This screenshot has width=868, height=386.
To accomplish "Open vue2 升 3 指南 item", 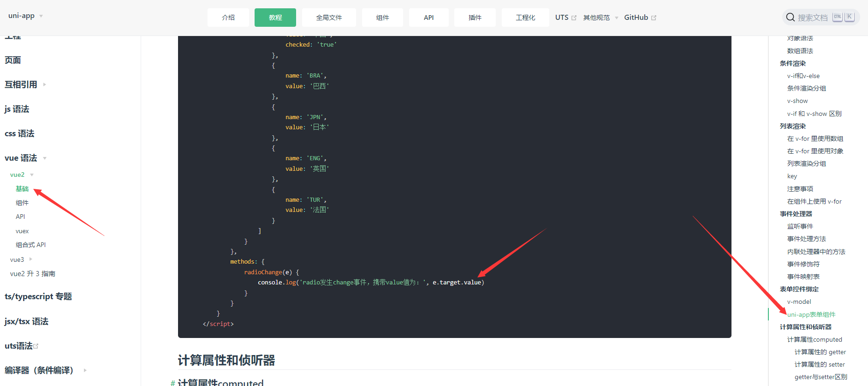I will [33, 274].
